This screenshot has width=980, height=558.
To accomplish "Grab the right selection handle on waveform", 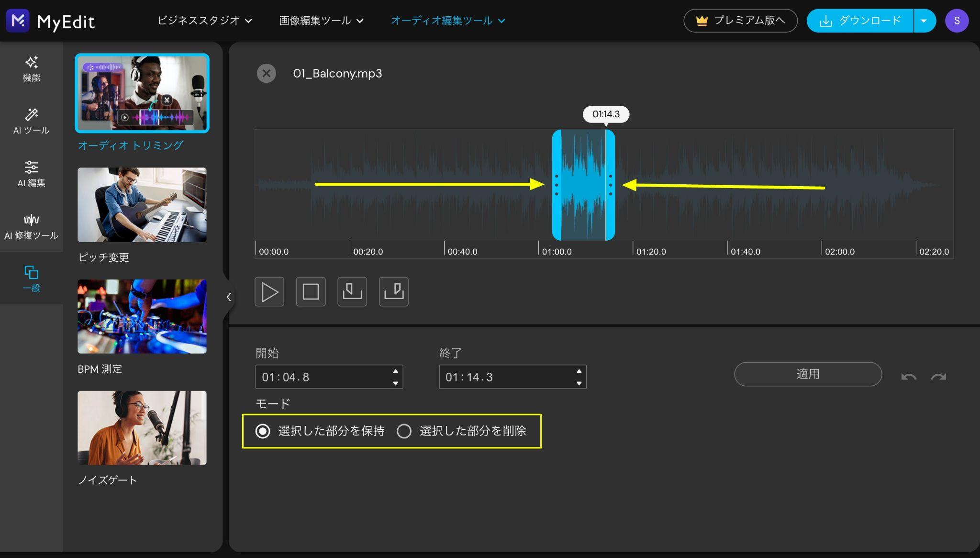I will (611, 185).
